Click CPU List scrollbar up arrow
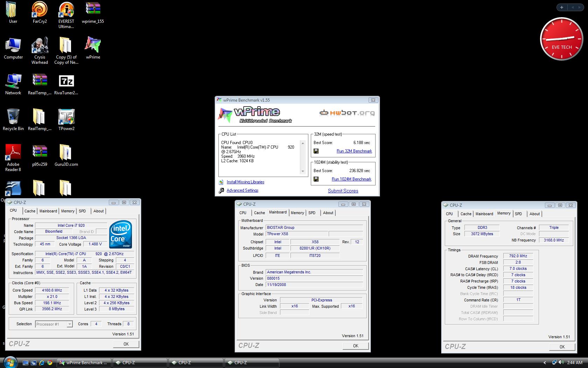This screenshot has width=588, height=368. pos(303,143)
